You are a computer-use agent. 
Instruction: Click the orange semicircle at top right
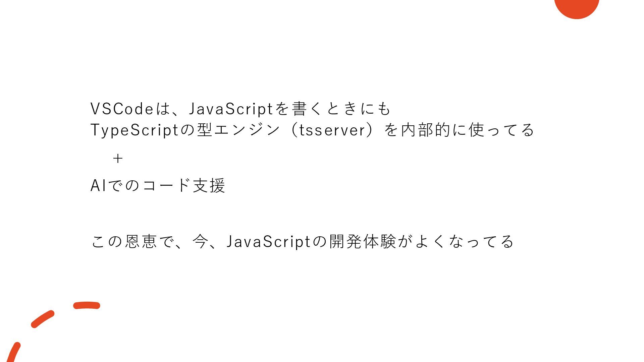(x=577, y=8)
